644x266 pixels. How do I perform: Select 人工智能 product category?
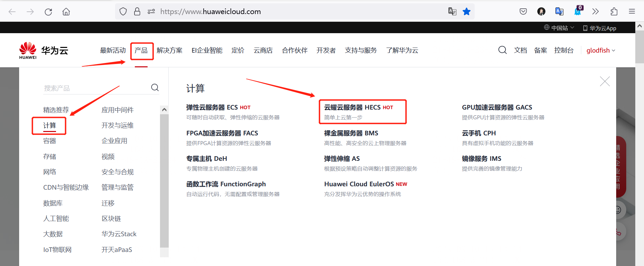(56, 218)
